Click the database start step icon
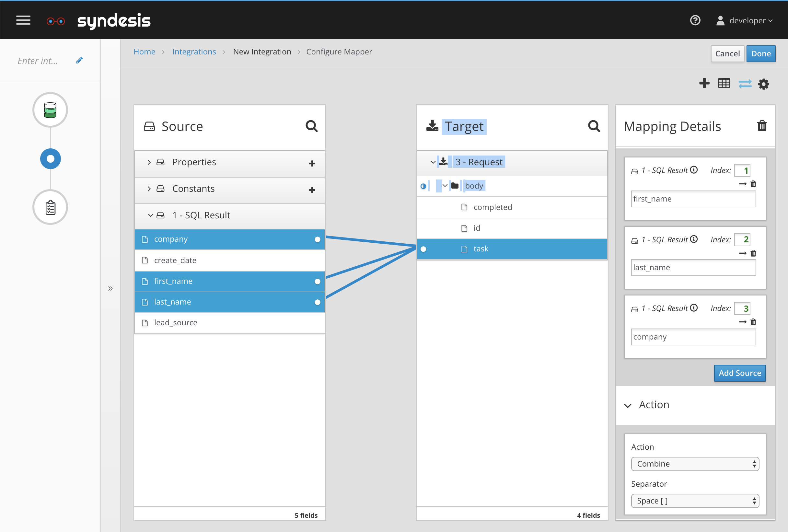The width and height of the screenshot is (788, 532). [50, 110]
